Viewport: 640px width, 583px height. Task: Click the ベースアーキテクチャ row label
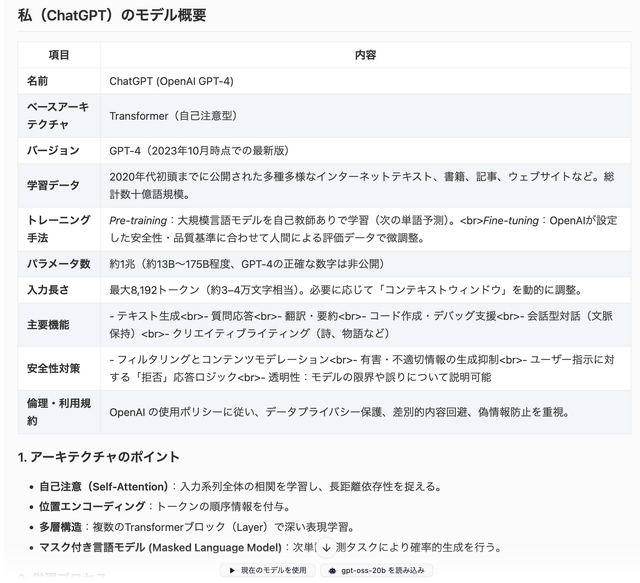[x=59, y=116]
